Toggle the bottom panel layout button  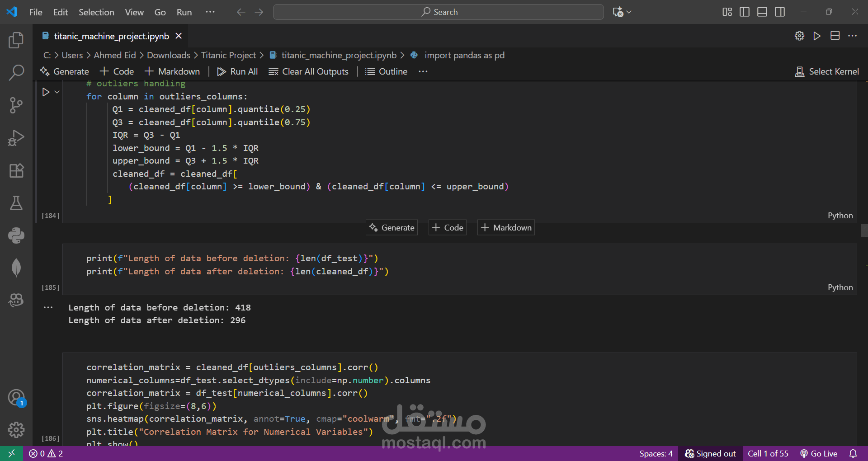click(762, 12)
